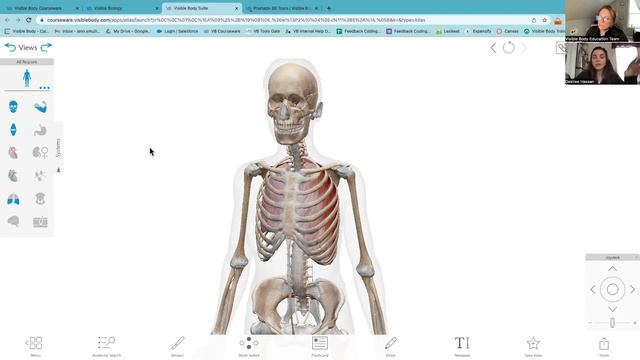Open the Flashcard tool
Viewport: 640px width, 360px height.
320,347
